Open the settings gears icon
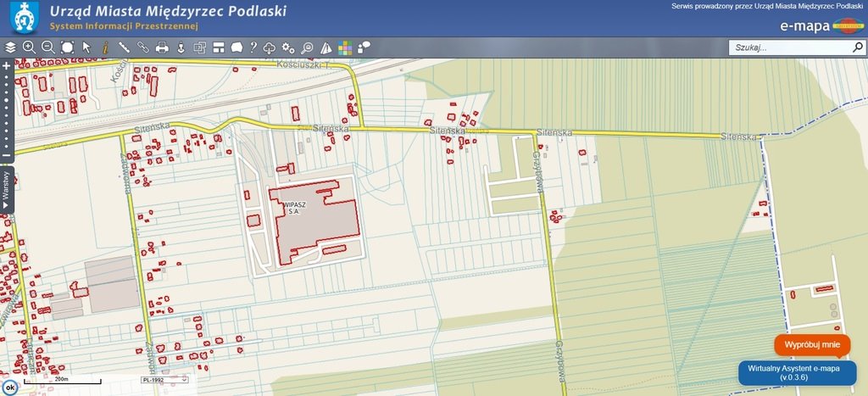 coord(288,47)
